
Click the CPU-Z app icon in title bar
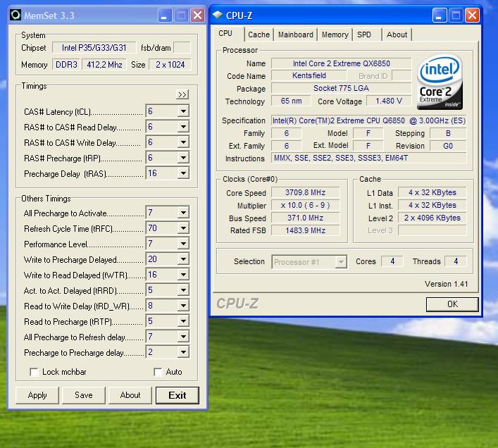click(x=218, y=15)
